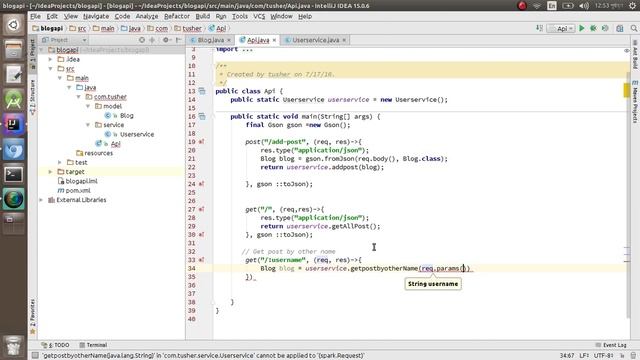Image resolution: width=640 pixels, height=360 pixels.
Task: Click class gutter icon on line 13
Action: pyautogui.click(x=202, y=91)
